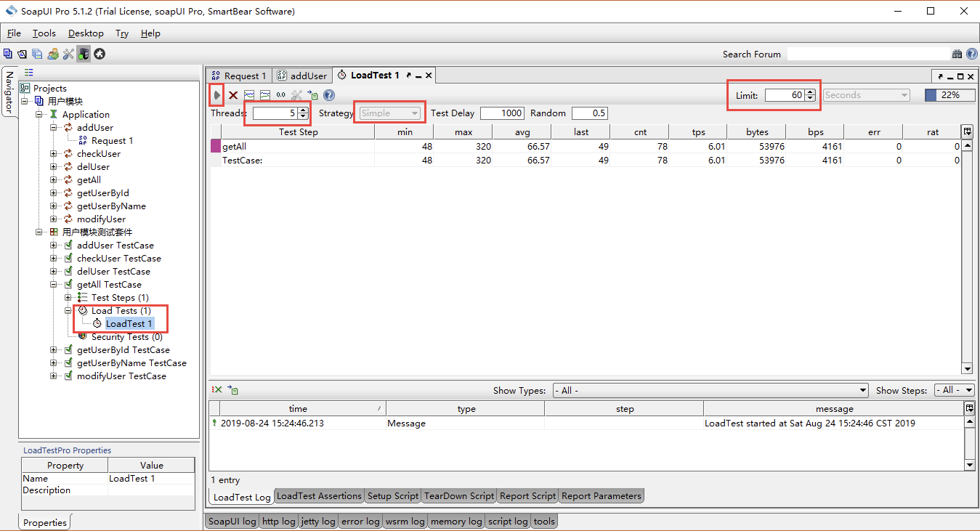Viewport: 980px width, 531px height.
Task: Click the column chooser icon of the log table
Action: coord(970,408)
